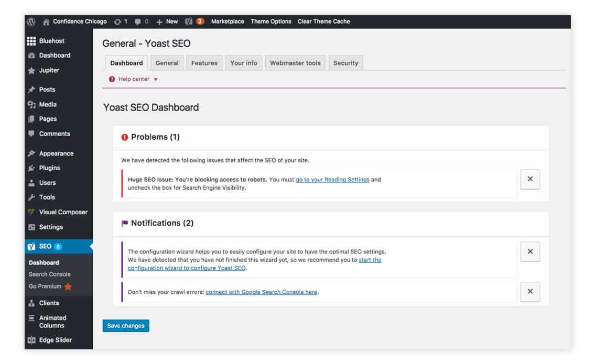Click the Clients icon in sidebar
The width and height of the screenshot is (595, 364).
click(x=31, y=303)
